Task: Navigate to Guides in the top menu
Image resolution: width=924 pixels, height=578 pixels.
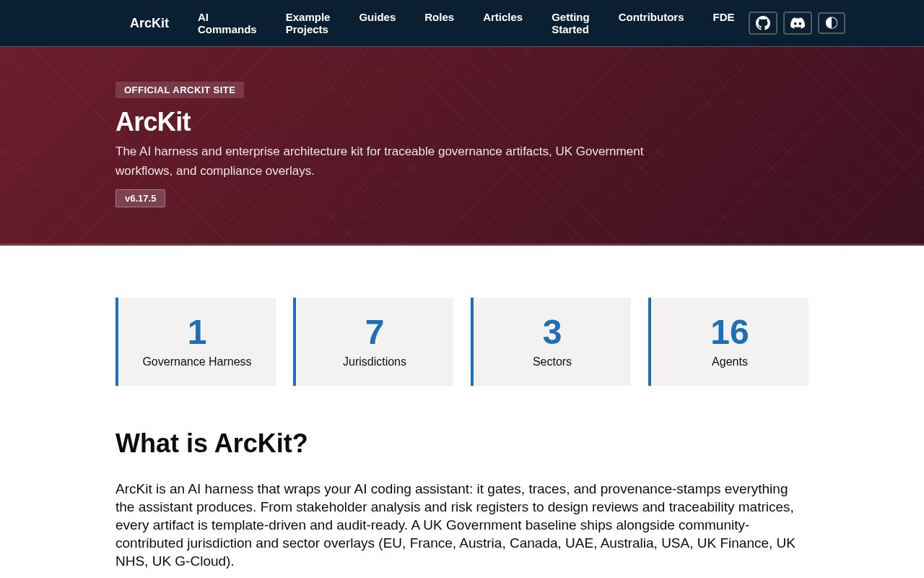Action: pyautogui.click(x=378, y=17)
